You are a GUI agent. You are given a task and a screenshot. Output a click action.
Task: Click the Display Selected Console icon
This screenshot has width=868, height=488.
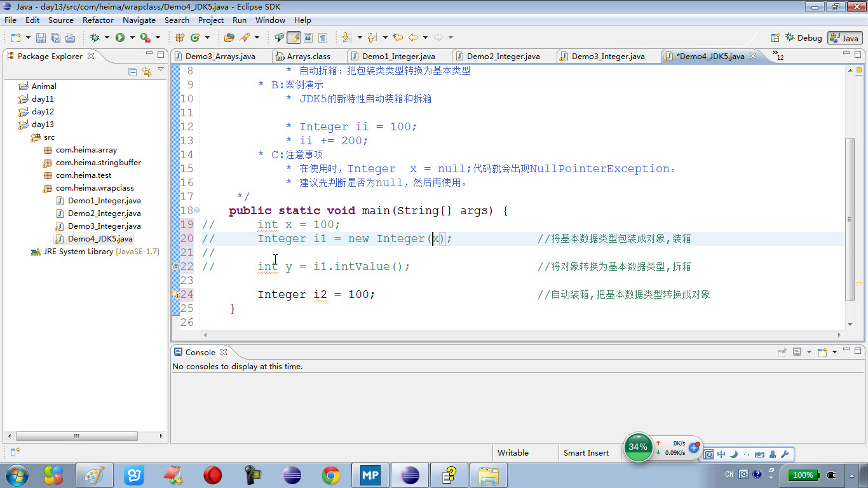(797, 352)
